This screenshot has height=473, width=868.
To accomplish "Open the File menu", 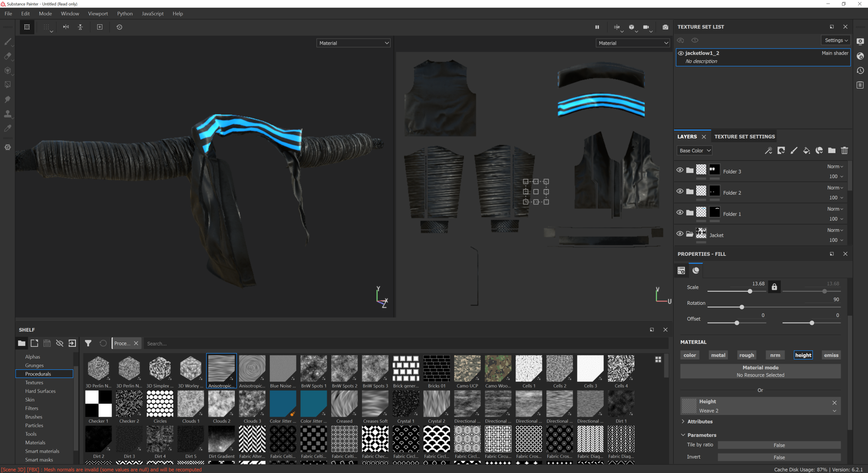I will (x=8, y=13).
